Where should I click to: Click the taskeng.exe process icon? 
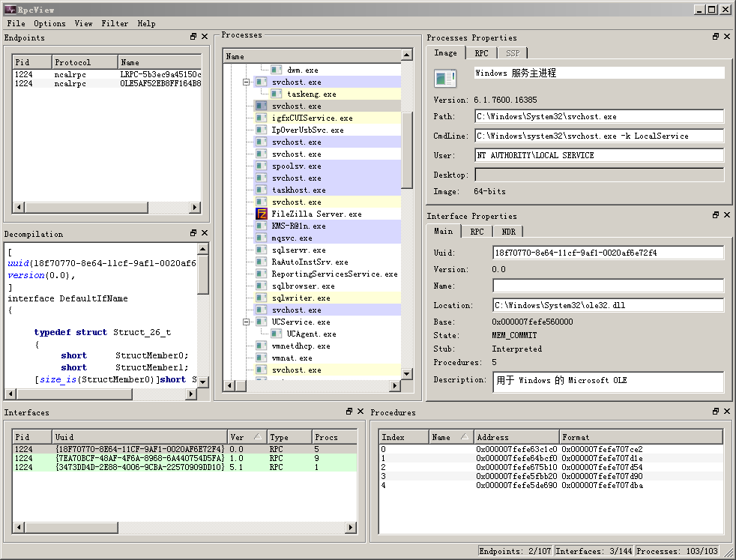(276, 94)
